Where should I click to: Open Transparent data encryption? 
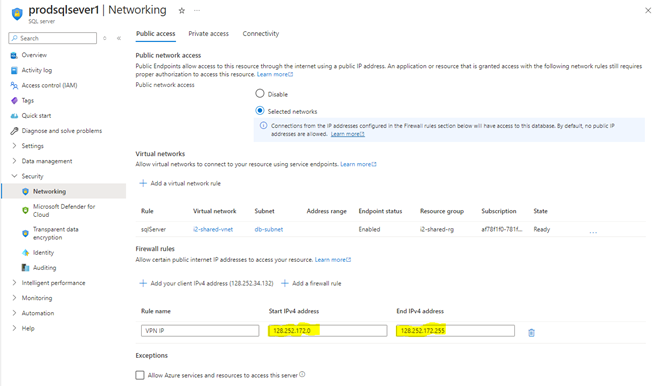coord(55,233)
